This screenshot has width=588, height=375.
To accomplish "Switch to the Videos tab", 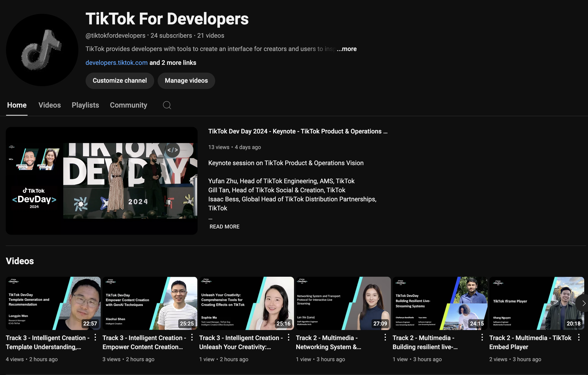I will point(49,105).
